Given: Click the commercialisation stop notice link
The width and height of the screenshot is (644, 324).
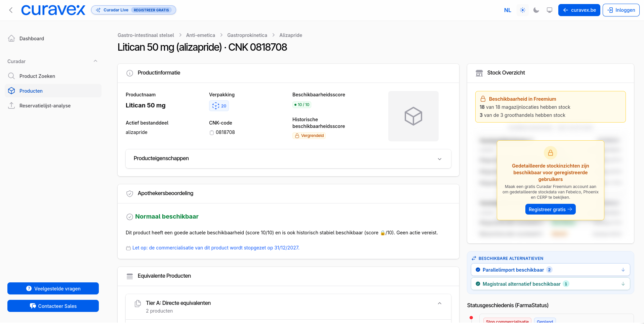Looking at the screenshot, I should (216, 248).
